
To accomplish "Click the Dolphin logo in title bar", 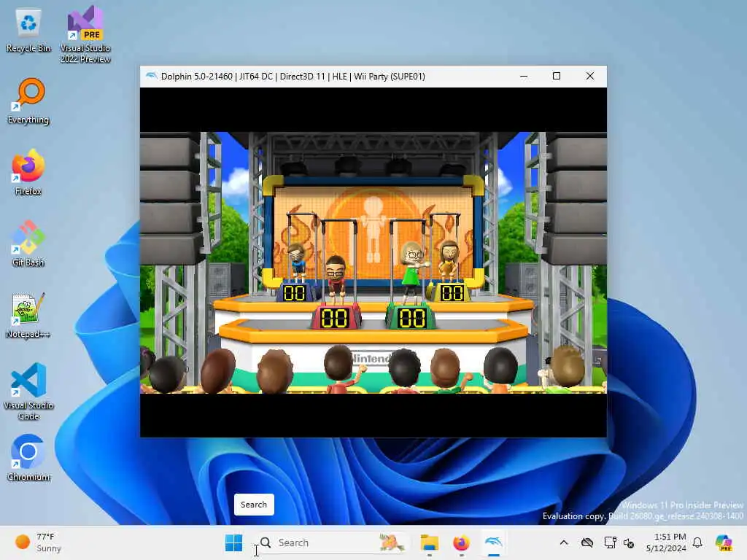I will tap(151, 76).
